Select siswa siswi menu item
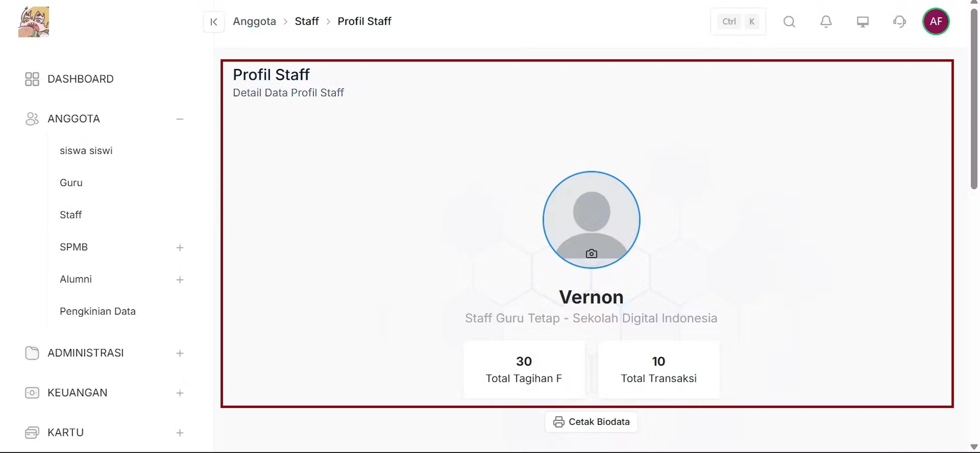980x453 pixels. tap(86, 151)
